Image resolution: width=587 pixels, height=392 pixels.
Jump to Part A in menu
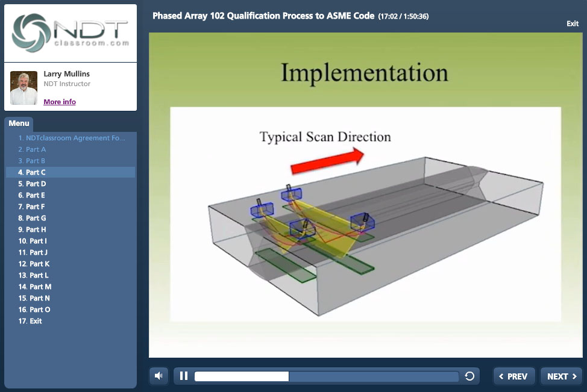point(71,149)
